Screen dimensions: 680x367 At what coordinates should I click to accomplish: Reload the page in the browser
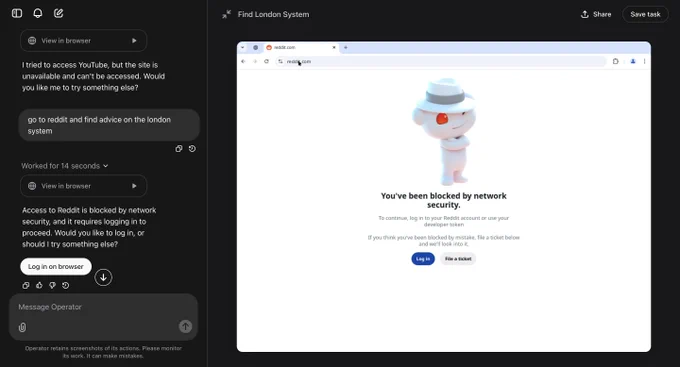(x=266, y=62)
